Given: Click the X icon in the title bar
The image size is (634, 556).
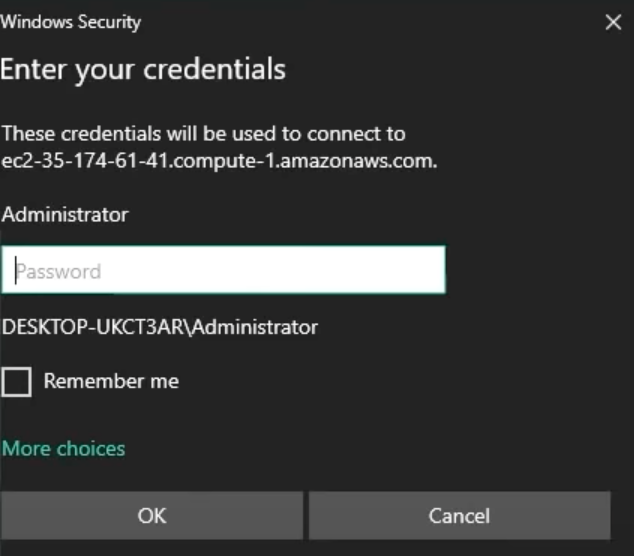Looking at the screenshot, I should click(x=613, y=22).
